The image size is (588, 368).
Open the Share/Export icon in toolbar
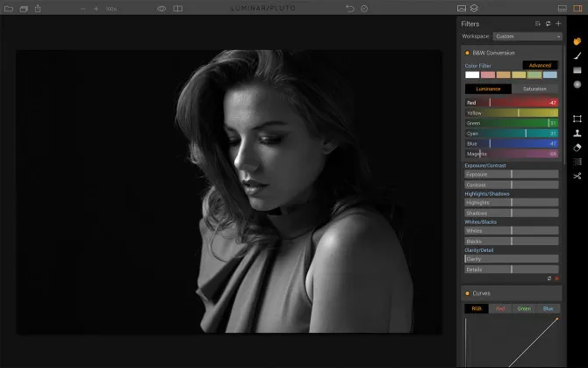(x=38, y=9)
